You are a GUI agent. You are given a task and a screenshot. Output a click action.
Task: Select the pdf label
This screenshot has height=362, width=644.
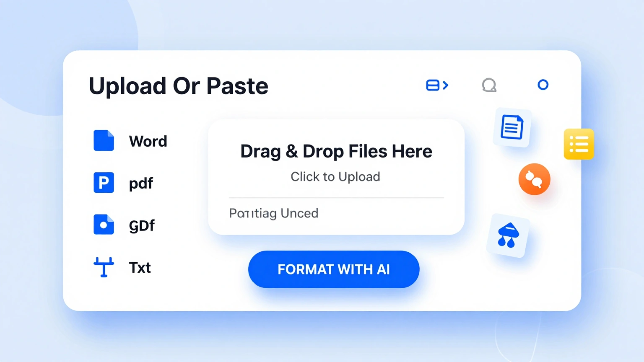141,184
